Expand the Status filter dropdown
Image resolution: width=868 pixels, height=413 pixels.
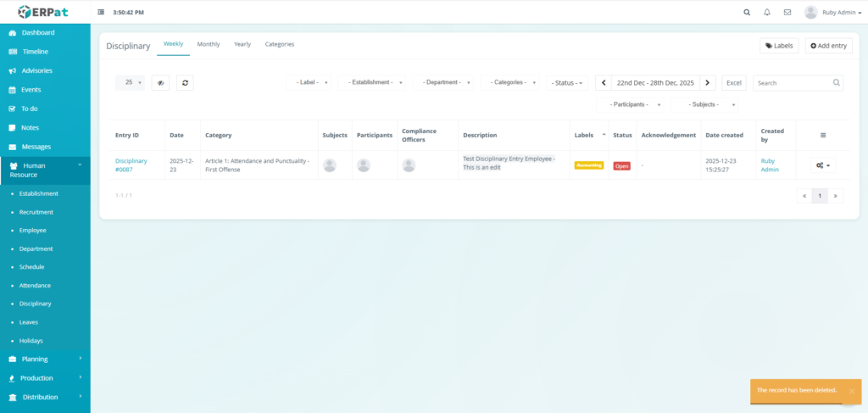pos(566,82)
